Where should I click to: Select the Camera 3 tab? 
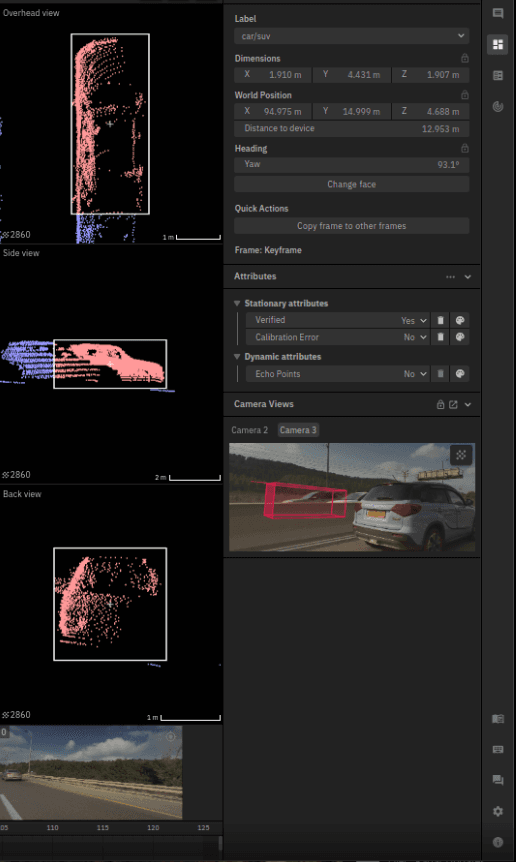click(x=298, y=430)
